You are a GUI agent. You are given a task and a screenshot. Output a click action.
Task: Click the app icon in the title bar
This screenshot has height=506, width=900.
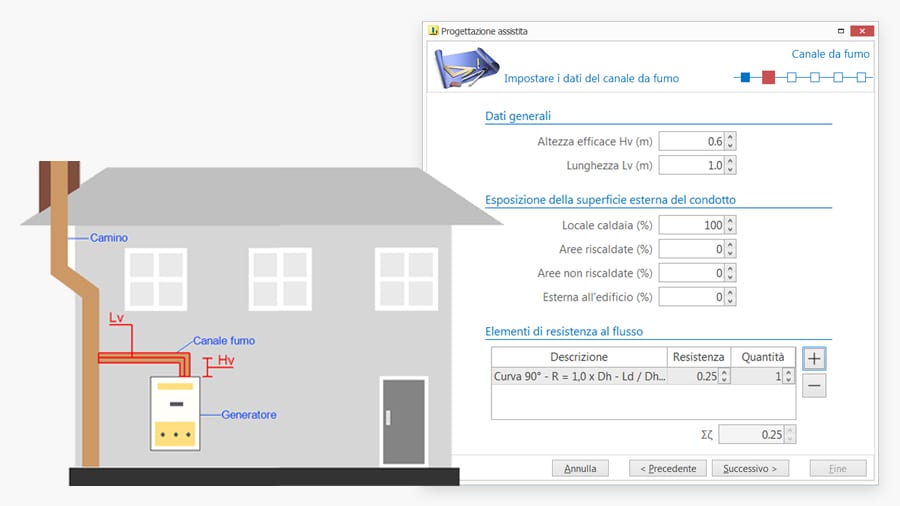[433, 31]
